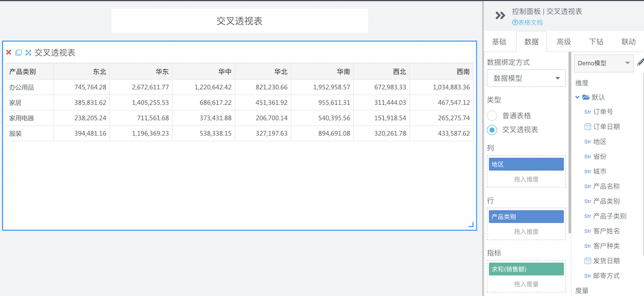The image size is (644, 296).
Task: Click the 产品类别 column header
Action: point(30,71)
